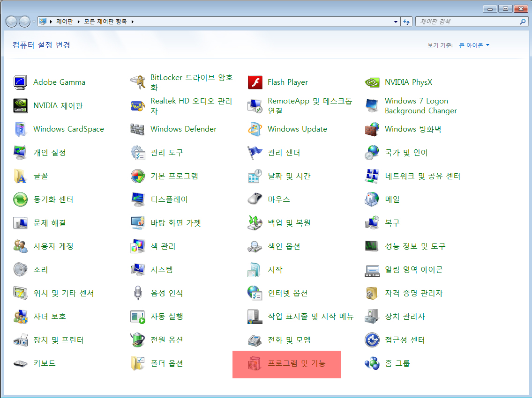This screenshot has height=398, width=532.
Task: Open the Adobe Gamma icon
Action: tap(20, 82)
